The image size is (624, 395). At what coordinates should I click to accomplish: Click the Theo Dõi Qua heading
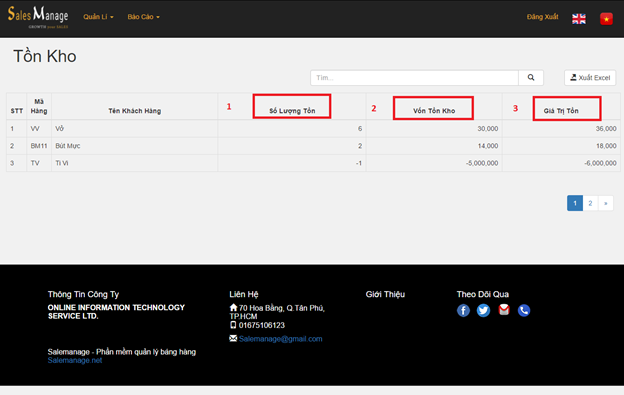pos(482,294)
